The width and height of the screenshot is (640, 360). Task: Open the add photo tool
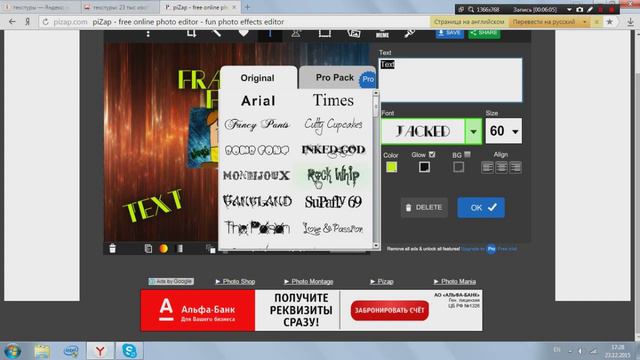(x=354, y=33)
